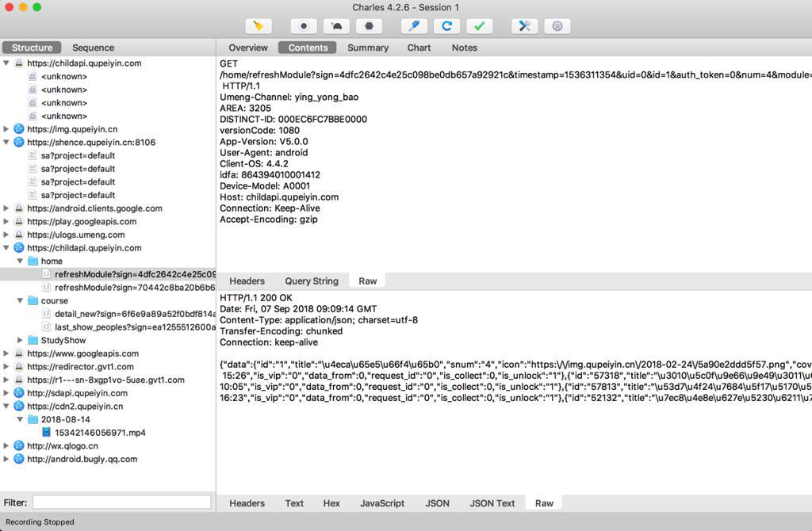
Task: Click globe icon of android.bugly.qq.com
Action: [19, 459]
